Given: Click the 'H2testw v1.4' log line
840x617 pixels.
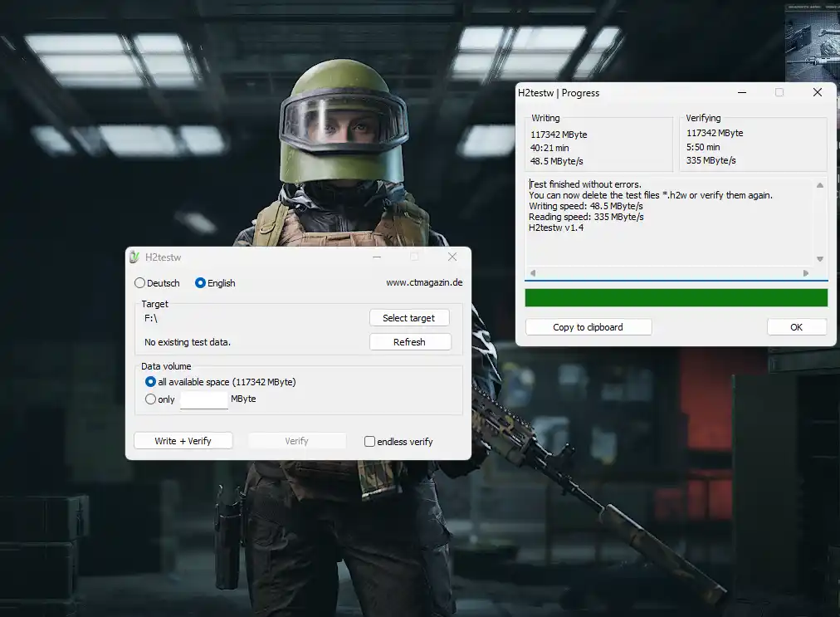Looking at the screenshot, I should 556,228.
